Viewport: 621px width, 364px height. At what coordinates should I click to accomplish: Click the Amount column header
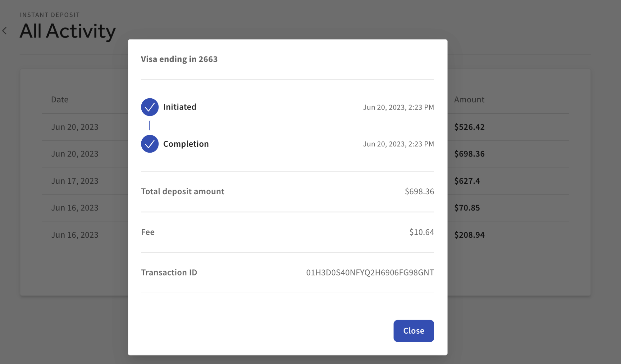click(469, 99)
